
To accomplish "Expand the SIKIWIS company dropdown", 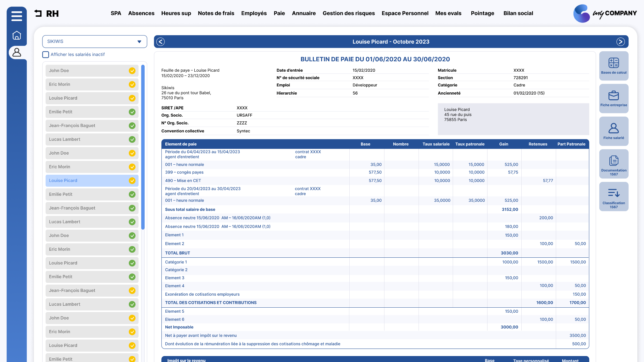I will click(x=95, y=41).
